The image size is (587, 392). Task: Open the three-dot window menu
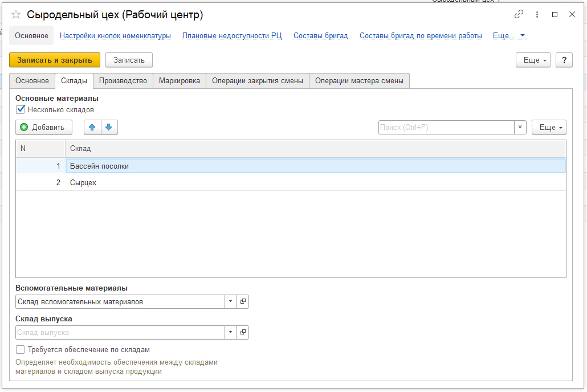(x=537, y=15)
